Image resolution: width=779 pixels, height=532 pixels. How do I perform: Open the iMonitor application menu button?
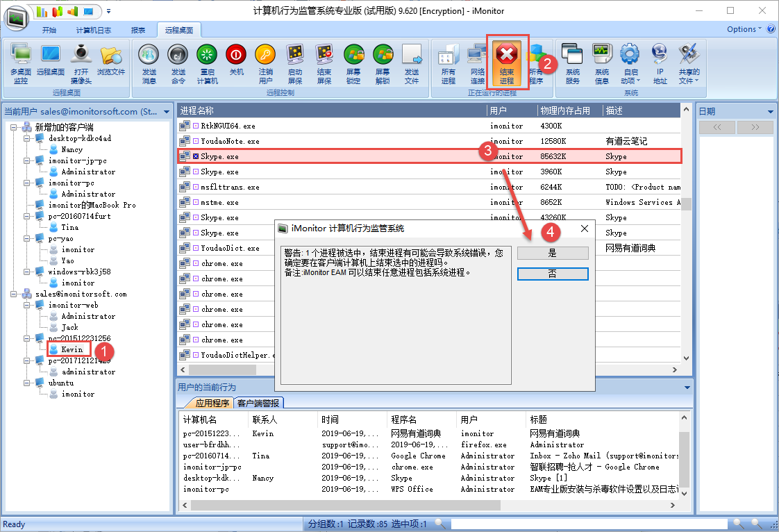click(x=16, y=17)
